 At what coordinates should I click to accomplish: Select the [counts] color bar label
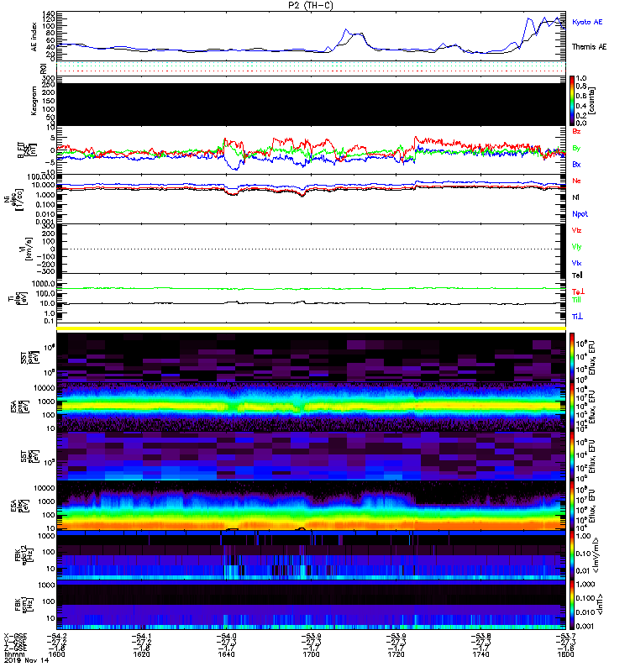pyautogui.click(x=592, y=101)
